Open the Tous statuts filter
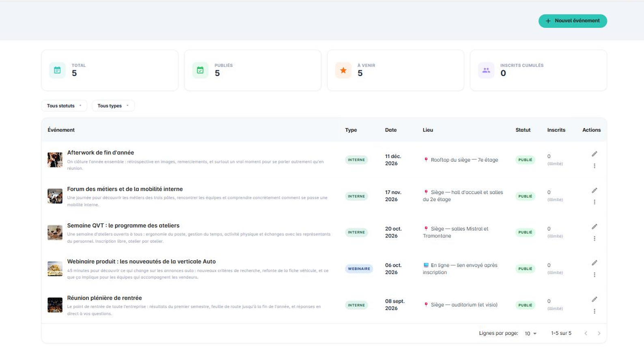 pos(64,106)
